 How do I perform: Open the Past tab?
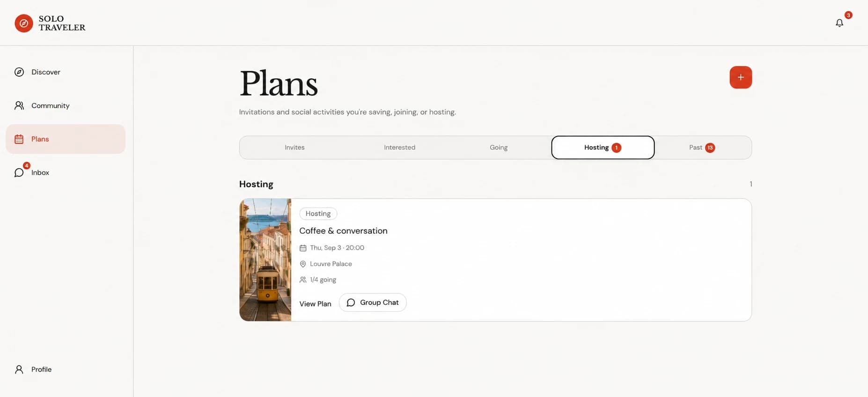[702, 147]
